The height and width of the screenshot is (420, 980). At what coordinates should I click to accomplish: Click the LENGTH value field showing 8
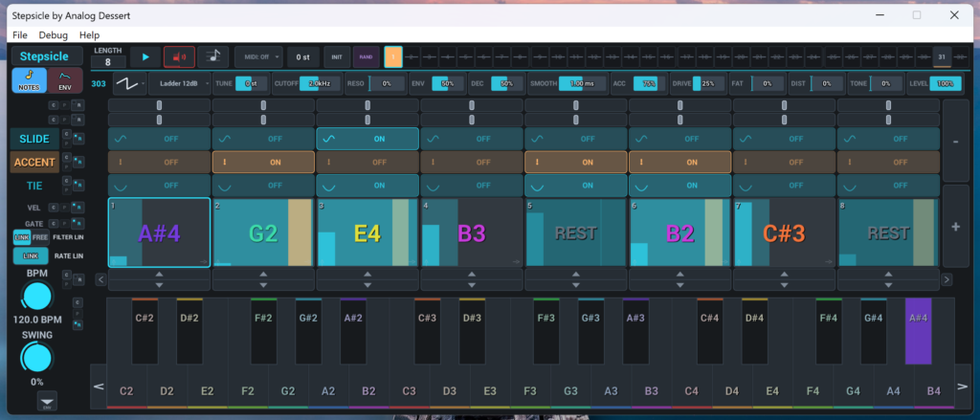tap(108, 62)
